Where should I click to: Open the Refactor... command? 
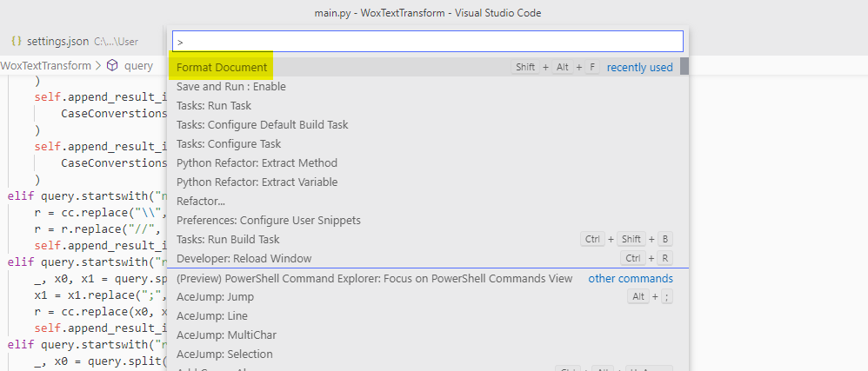point(200,201)
